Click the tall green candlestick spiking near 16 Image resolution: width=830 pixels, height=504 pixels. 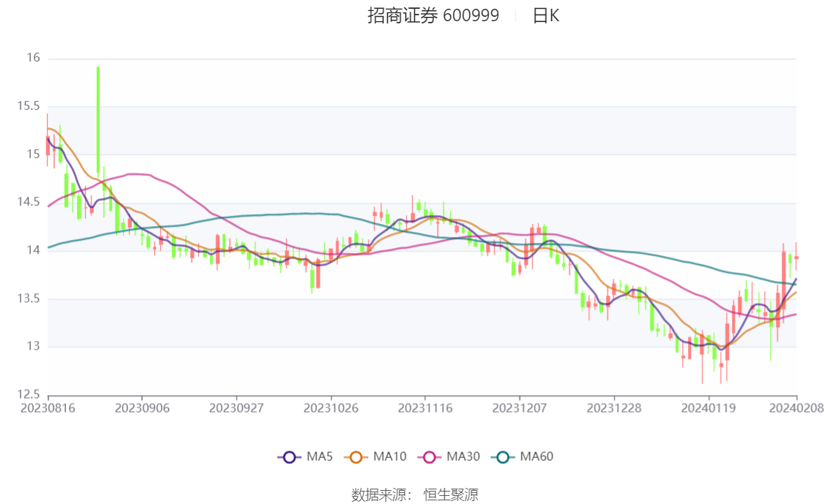pos(98,121)
